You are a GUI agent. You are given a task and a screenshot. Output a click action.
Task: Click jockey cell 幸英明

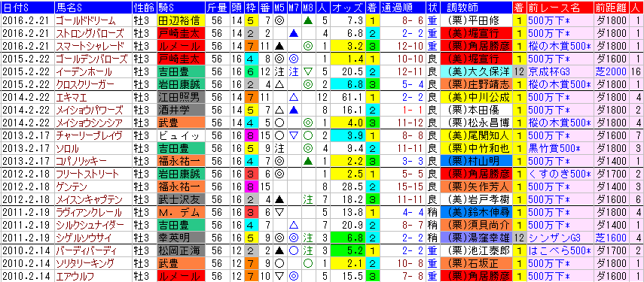pos(180,238)
